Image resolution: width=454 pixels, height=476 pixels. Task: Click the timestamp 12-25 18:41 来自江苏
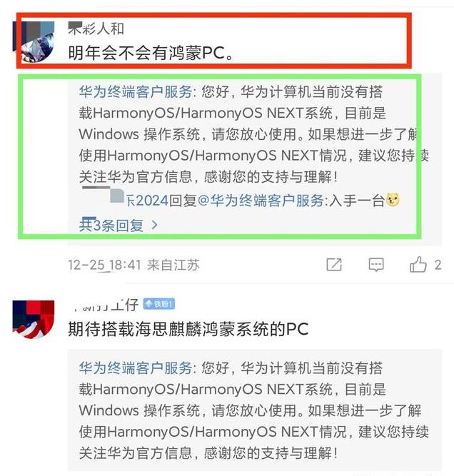click(x=134, y=265)
